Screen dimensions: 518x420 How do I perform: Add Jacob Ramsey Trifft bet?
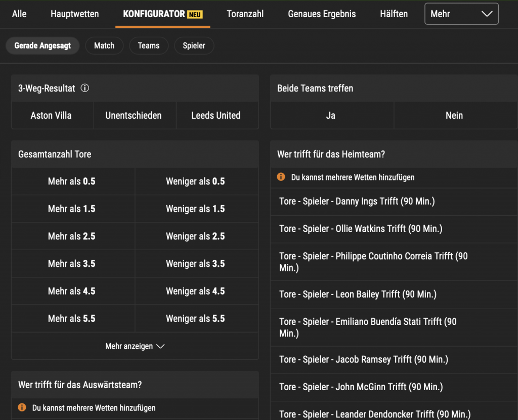[363, 360]
